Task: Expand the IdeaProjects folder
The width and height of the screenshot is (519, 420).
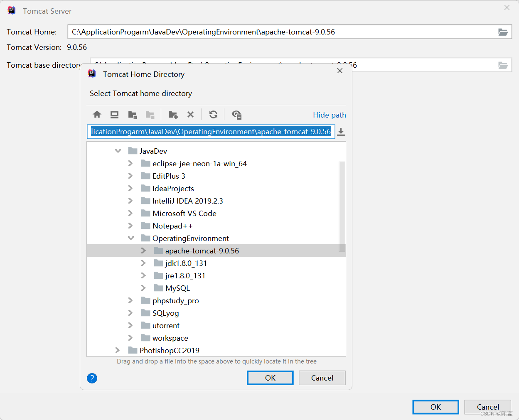Action: coord(130,188)
